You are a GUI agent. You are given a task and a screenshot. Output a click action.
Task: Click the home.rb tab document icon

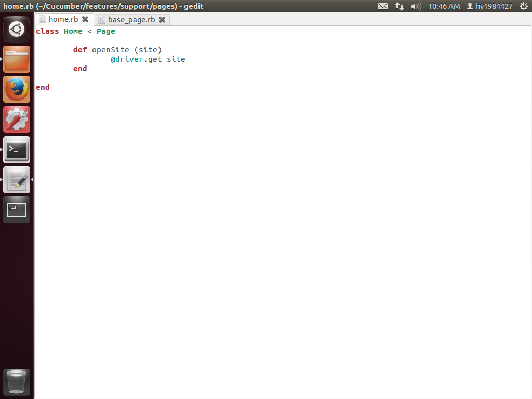point(43,19)
